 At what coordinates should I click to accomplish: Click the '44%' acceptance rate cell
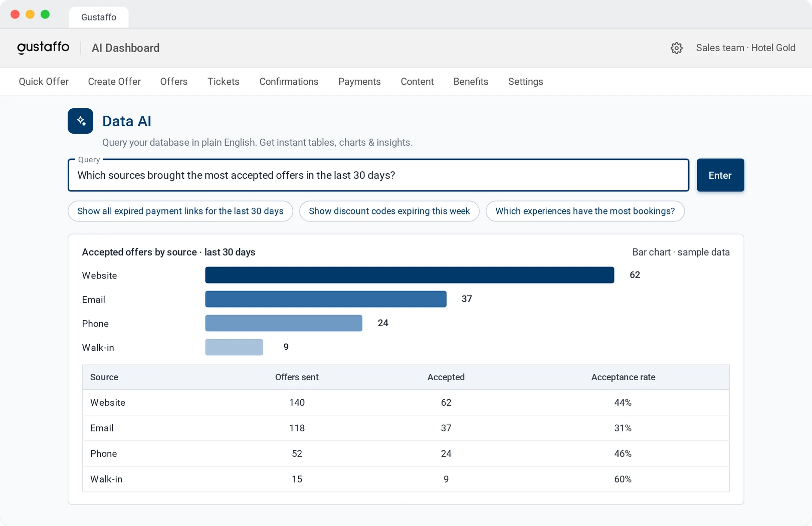(623, 403)
